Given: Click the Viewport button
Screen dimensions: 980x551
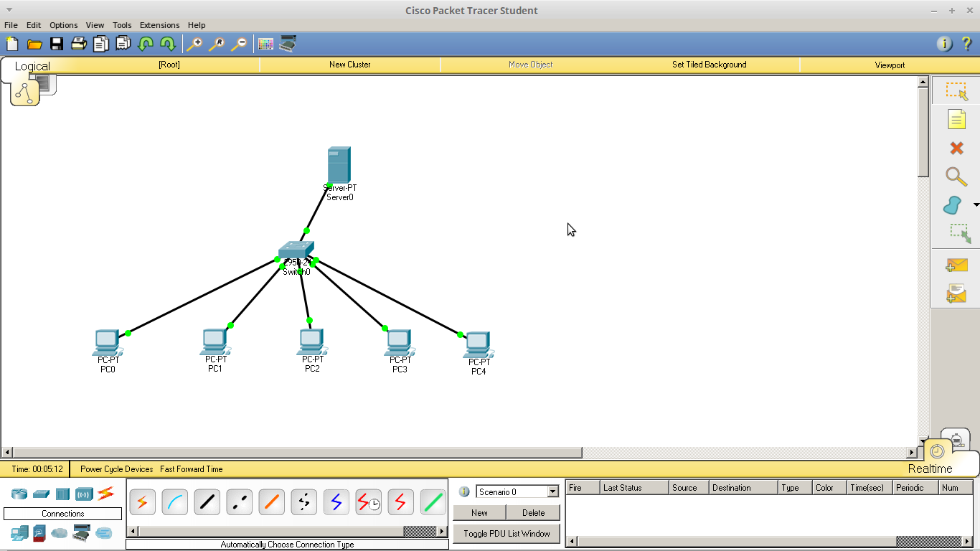Looking at the screenshot, I should tap(890, 65).
